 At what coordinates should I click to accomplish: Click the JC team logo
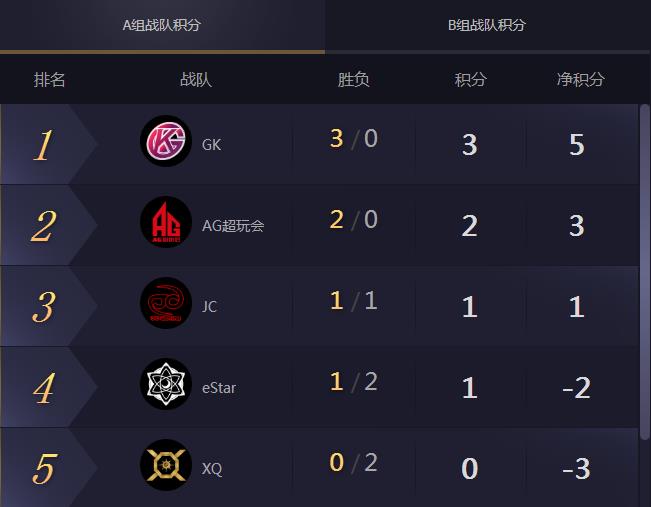point(166,304)
